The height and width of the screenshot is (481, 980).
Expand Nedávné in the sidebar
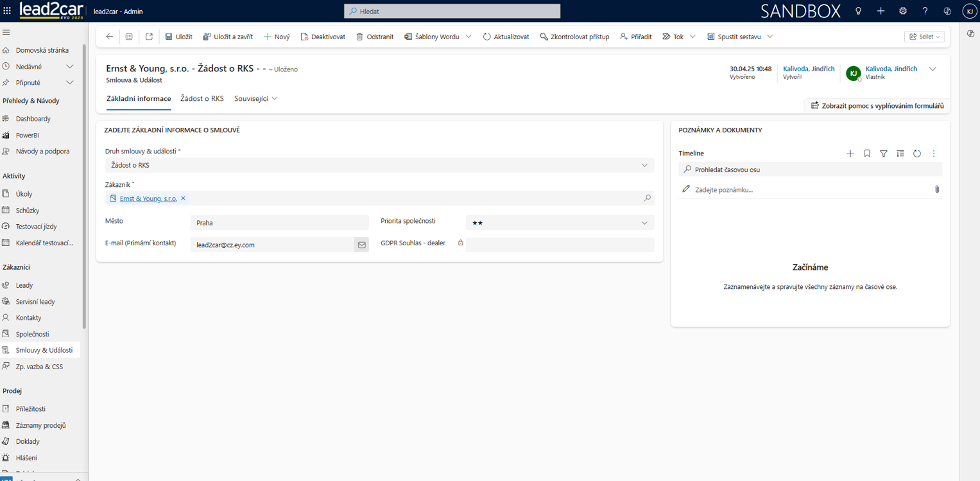click(70, 67)
